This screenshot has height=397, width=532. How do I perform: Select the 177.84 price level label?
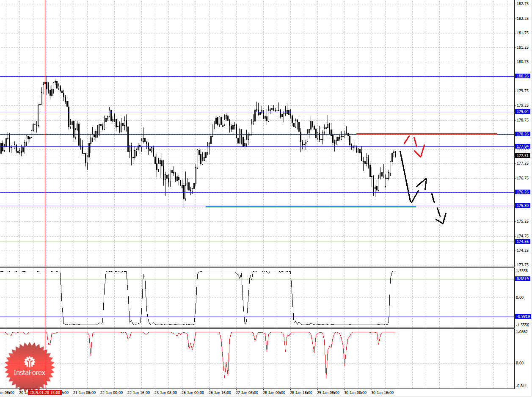click(x=523, y=146)
